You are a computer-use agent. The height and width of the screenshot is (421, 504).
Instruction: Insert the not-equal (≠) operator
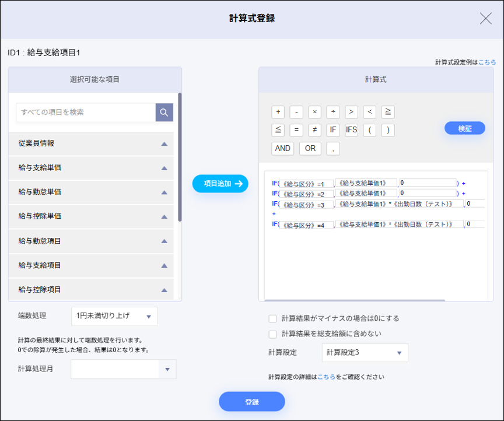coord(314,130)
